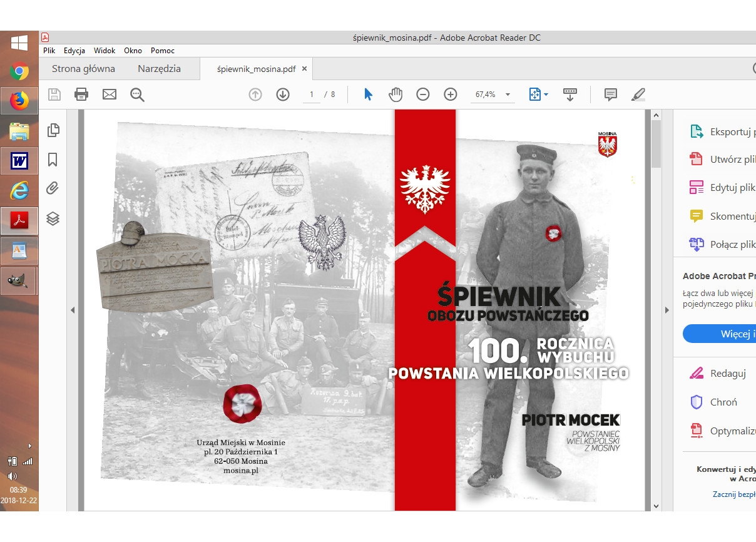Collapse the right tools pane arrow

[667, 310]
